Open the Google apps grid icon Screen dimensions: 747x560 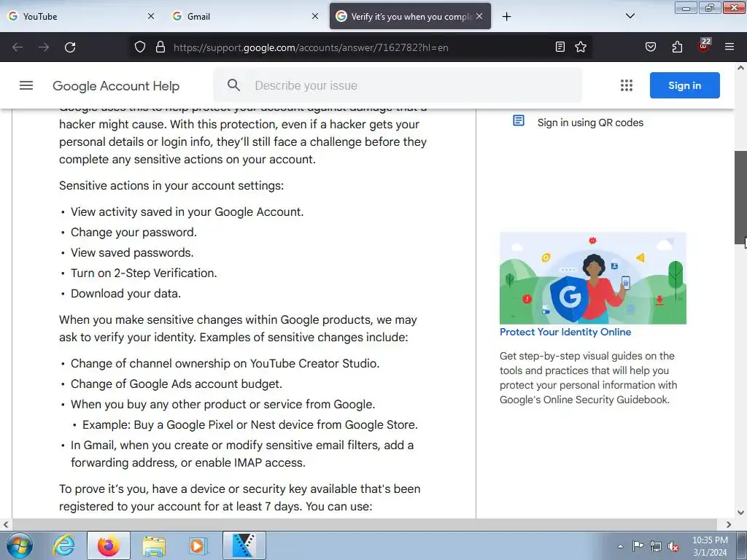pos(627,85)
